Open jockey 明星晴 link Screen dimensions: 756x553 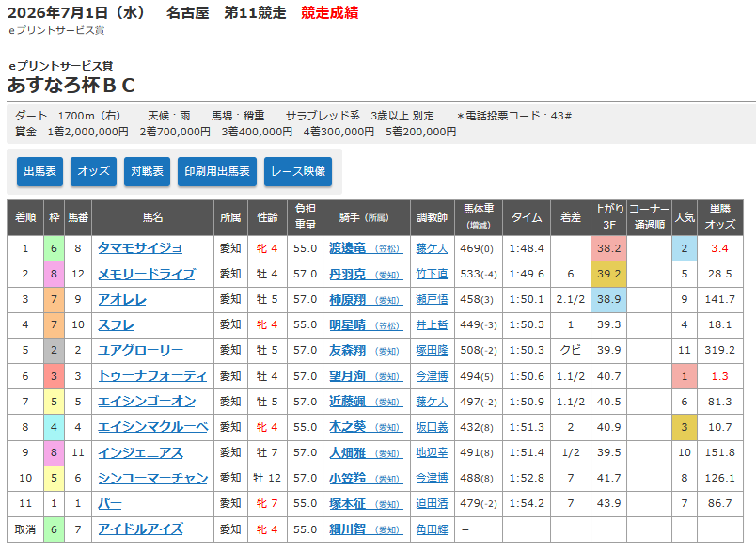click(366, 325)
